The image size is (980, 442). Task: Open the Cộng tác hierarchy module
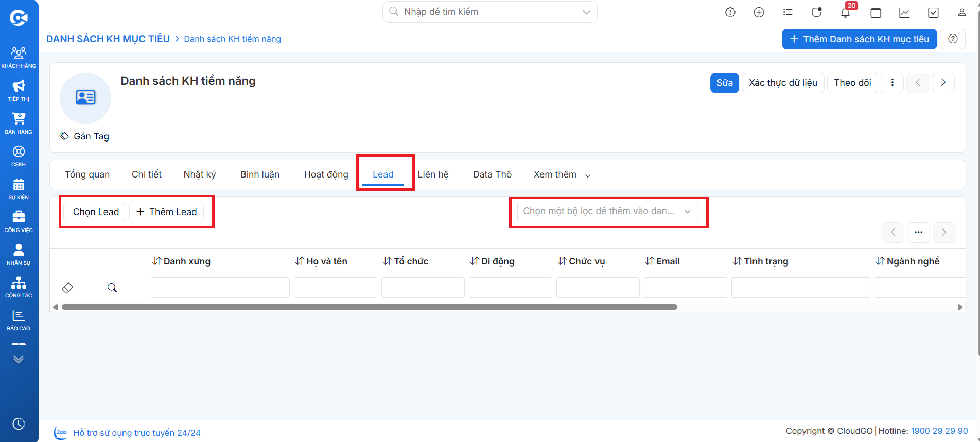pos(19,287)
